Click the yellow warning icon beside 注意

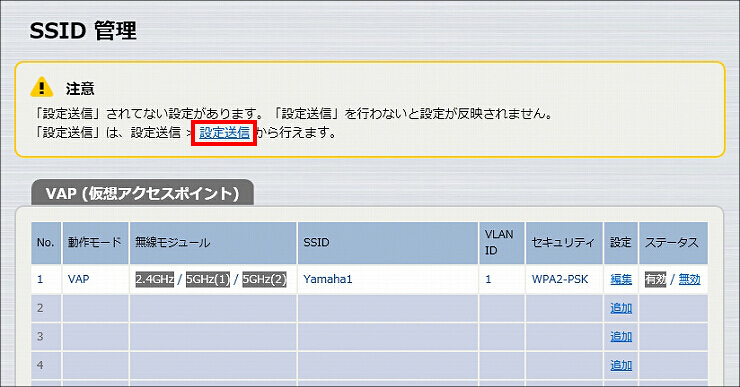pyautogui.click(x=42, y=87)
